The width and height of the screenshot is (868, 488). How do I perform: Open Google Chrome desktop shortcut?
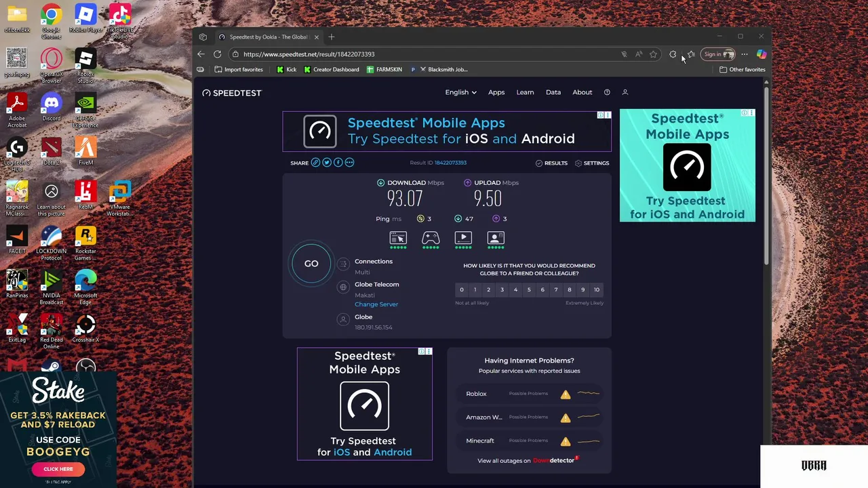(x=51, y=20)
